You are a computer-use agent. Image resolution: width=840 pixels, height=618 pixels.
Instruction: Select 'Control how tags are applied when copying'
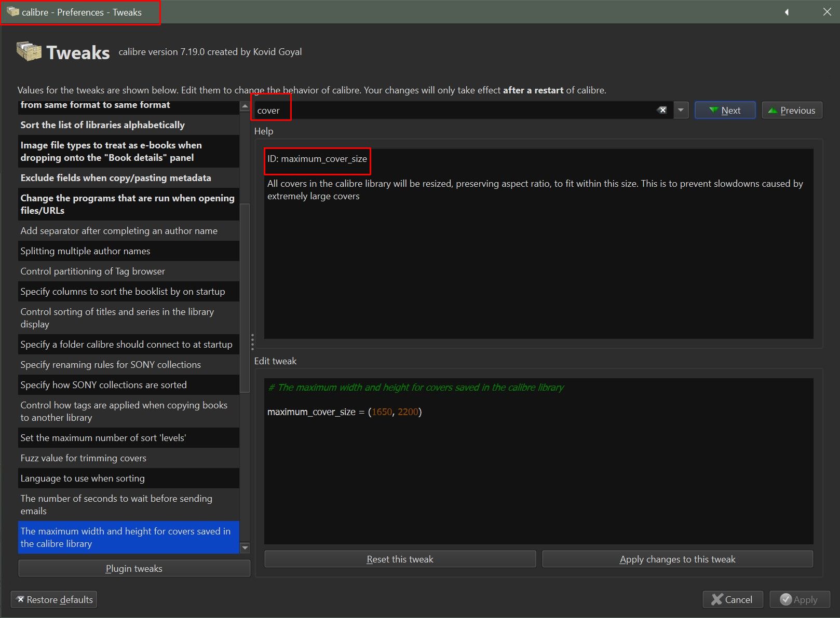click(x=129, y=411)
